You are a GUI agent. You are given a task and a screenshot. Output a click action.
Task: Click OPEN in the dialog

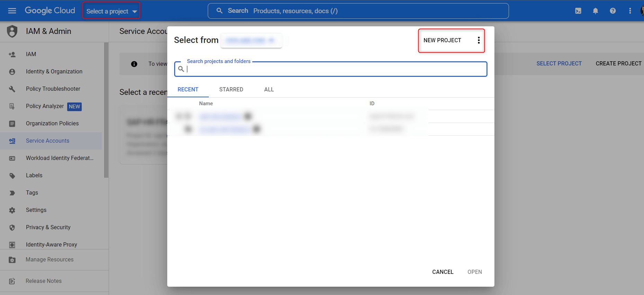[475, 272]
